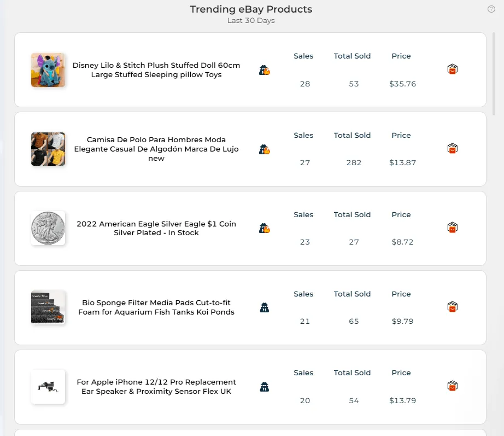Click the Last 30 Days period label
Screen dimensions: 504x436
pos(251,20)
